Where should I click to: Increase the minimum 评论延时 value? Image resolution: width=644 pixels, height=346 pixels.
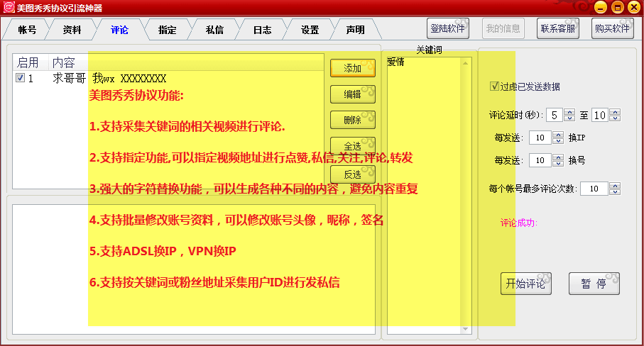pos(569,112)
